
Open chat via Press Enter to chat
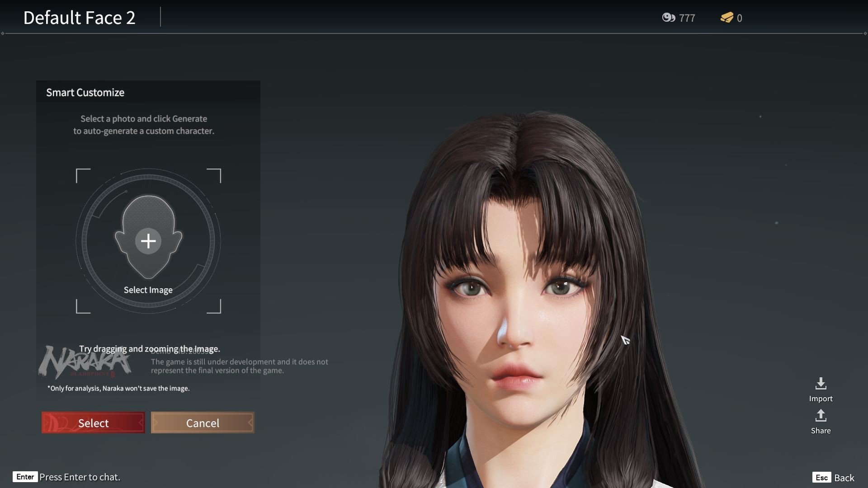pyautogui.click(x=80, y=477)
